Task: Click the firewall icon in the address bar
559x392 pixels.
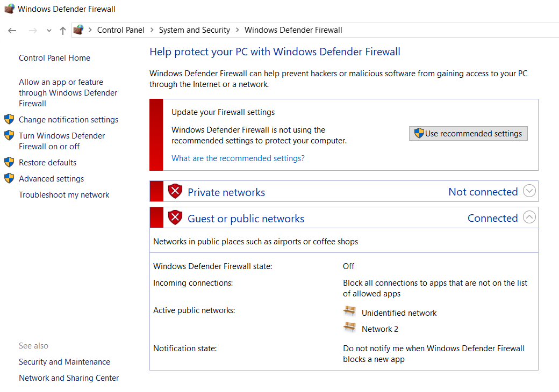Action: 78,30
